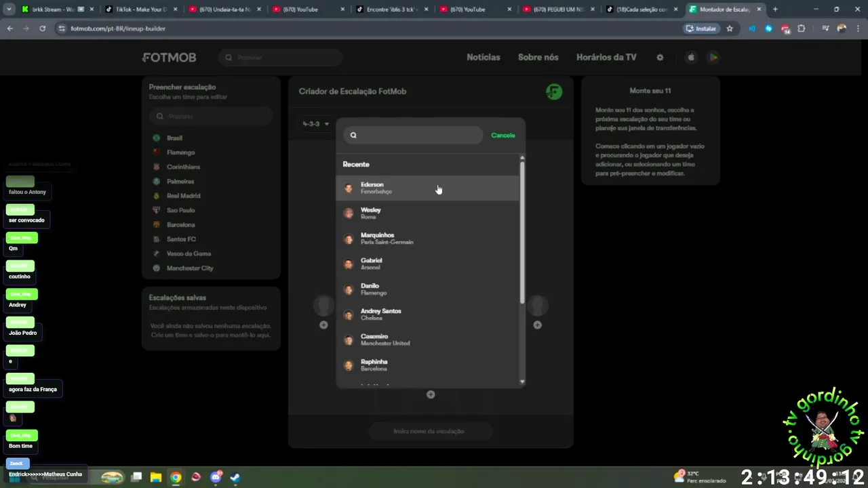Choose Raphinha from Barcelona
Screen dimensions: 868x488
pos(427,365)
